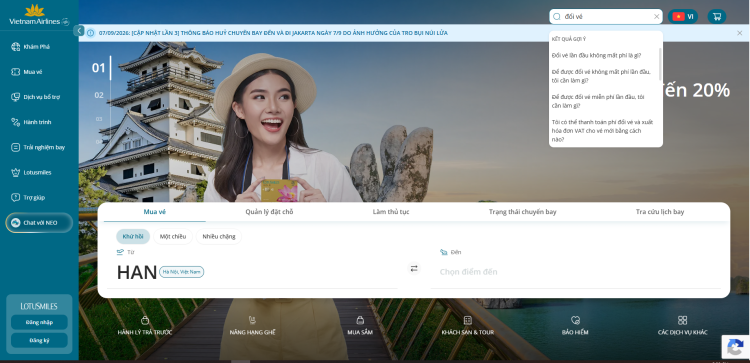Open the Hành trình sidebar menu

[x=31, y=122]
